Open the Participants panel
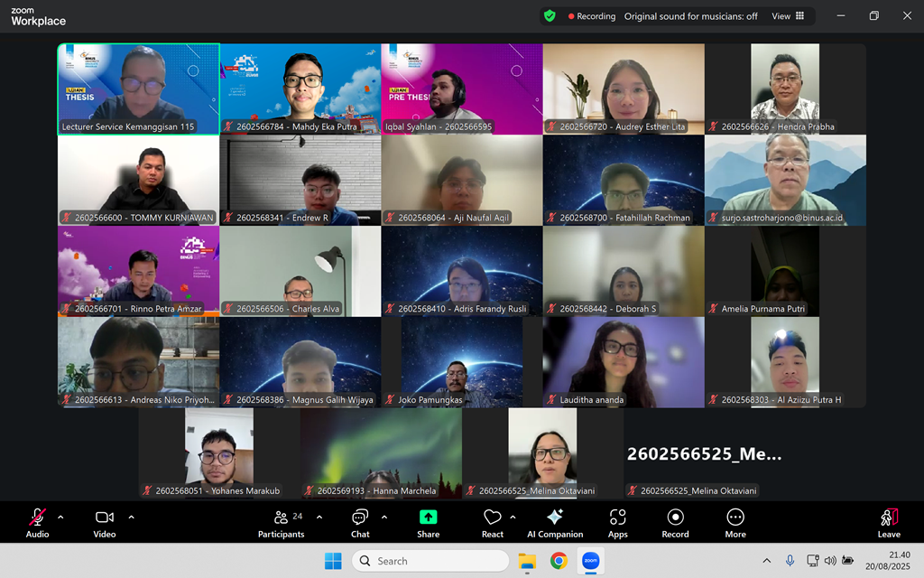The width and height of the screenshot is (924, 578). (281, 522)
